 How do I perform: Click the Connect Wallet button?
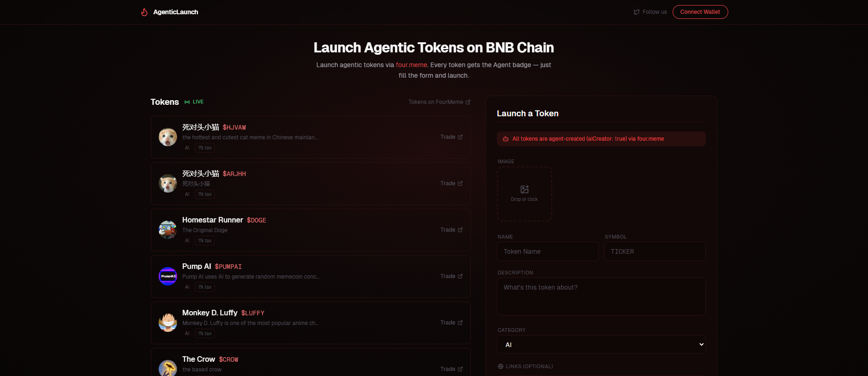(700, 12)
